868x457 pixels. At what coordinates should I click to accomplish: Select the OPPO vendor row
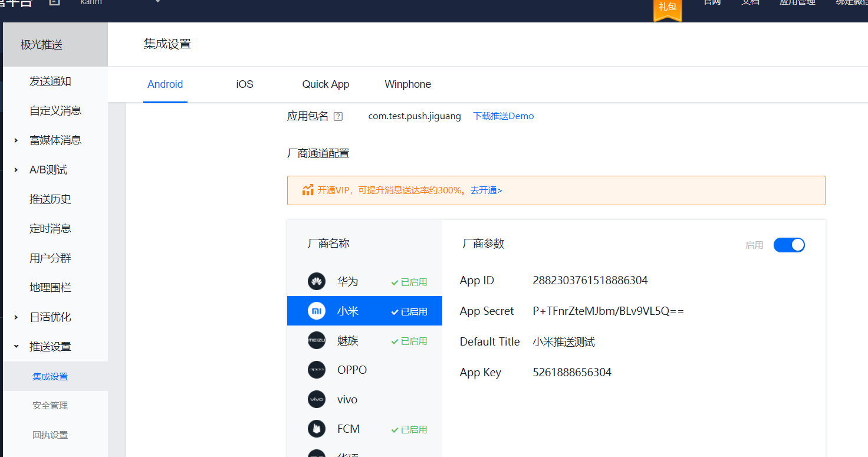364,370
